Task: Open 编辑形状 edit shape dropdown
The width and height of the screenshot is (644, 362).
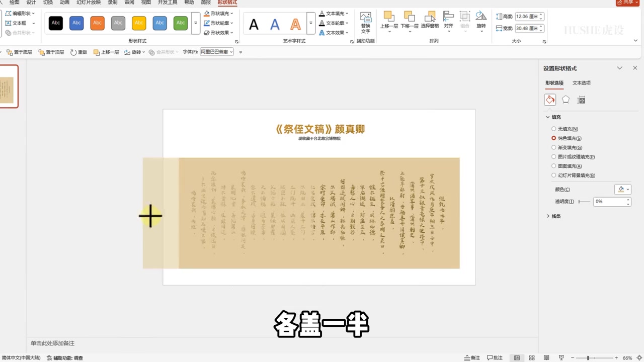Action: 21,13
